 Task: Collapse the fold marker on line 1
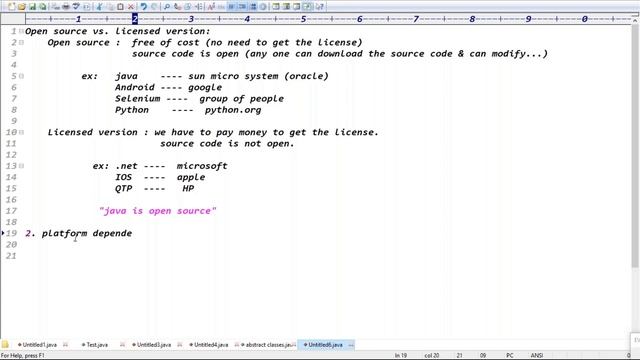pyautogui.click(x=21, y=31)
